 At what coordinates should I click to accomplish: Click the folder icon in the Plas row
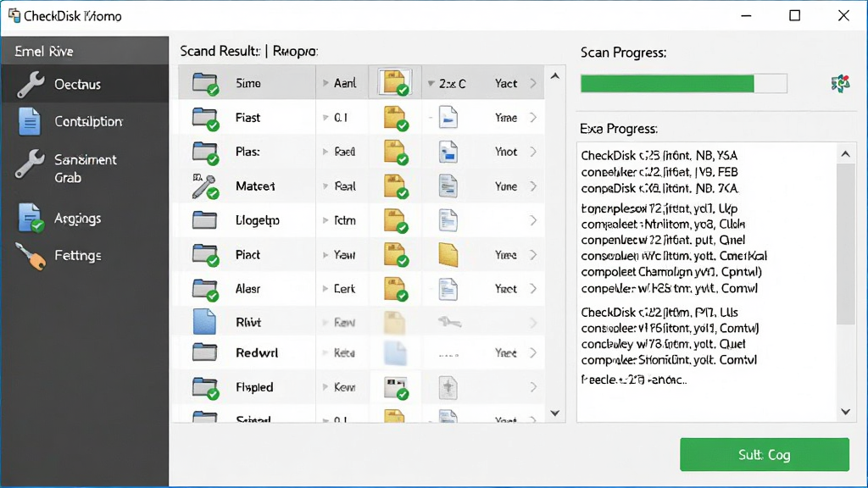[x=205, y=152]
